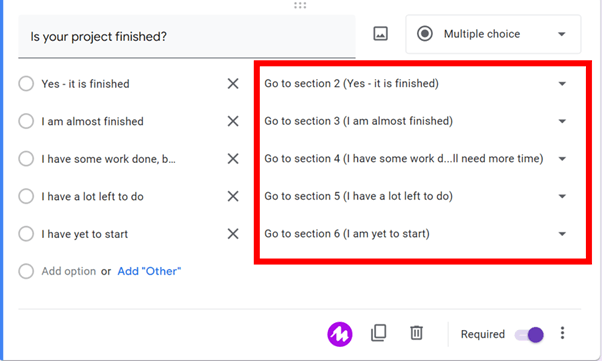Open the three-dot more options menu
Image resolution: width=602 pixels, height=361 pixels.
point(562,333)
